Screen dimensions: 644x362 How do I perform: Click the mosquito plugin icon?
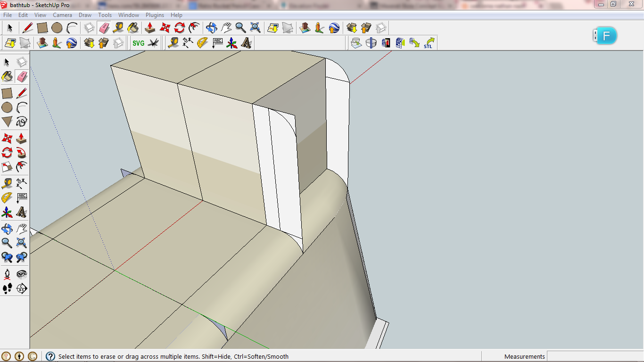pyautogui.click(x=153, y=43)
